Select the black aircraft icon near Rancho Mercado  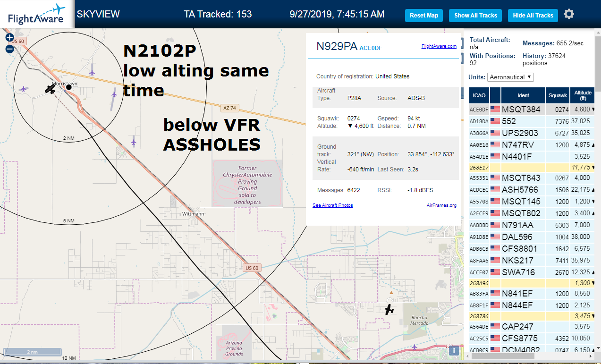coord(389,310)
